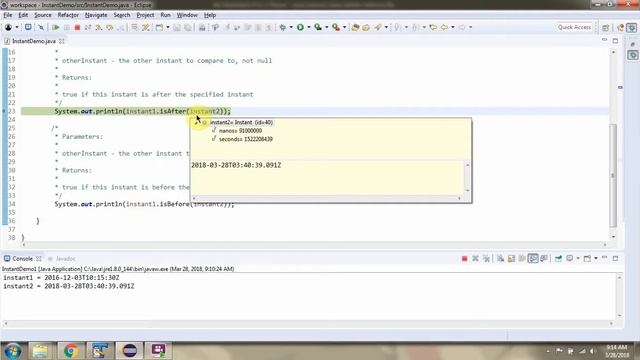Open the Coverage dropdown arrow

click(327, 27)
